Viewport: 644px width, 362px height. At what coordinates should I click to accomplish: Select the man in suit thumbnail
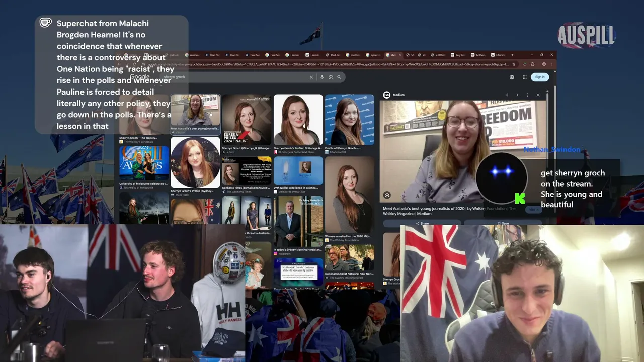click(x=298, y=221)
